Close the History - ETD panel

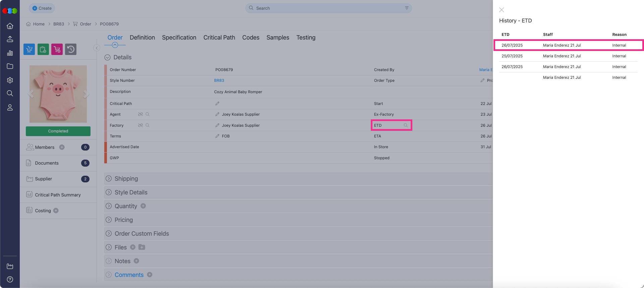click(x=502, y=10)
